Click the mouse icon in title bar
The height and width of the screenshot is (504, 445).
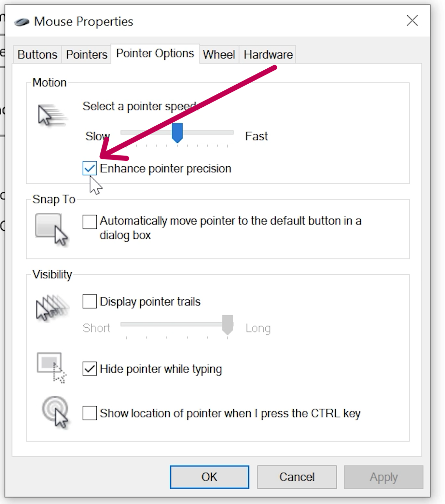click(21, 22)
